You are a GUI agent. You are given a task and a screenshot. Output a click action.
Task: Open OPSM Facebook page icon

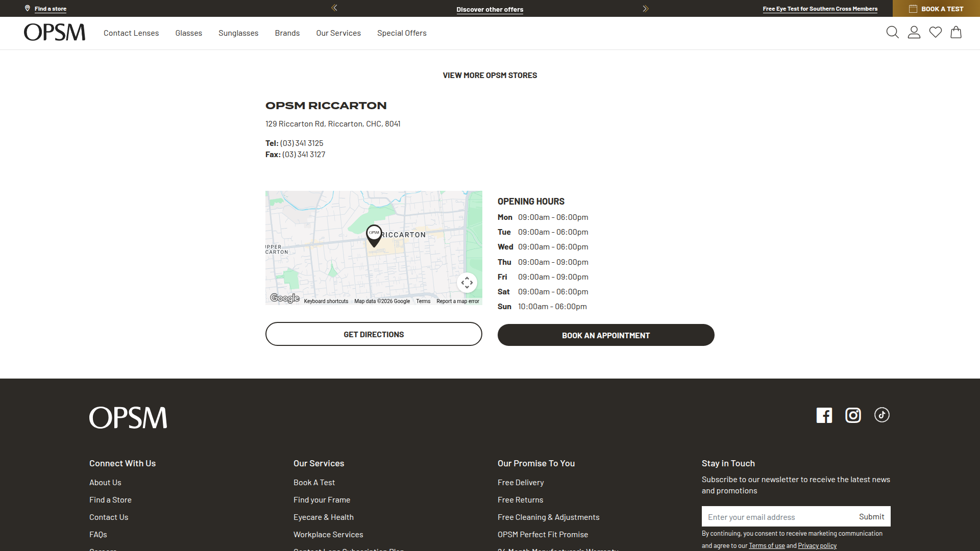click(824, 415)
